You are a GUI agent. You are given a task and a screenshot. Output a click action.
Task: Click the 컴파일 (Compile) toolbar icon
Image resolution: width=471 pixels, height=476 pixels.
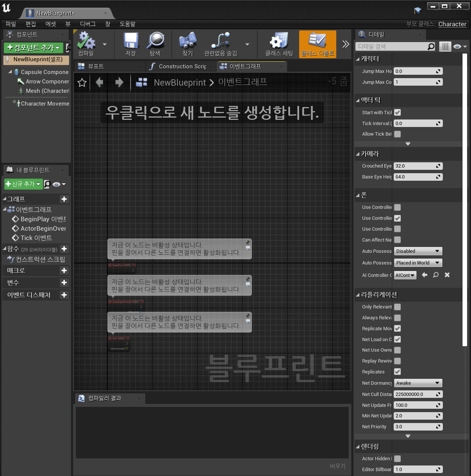(87, 44)
